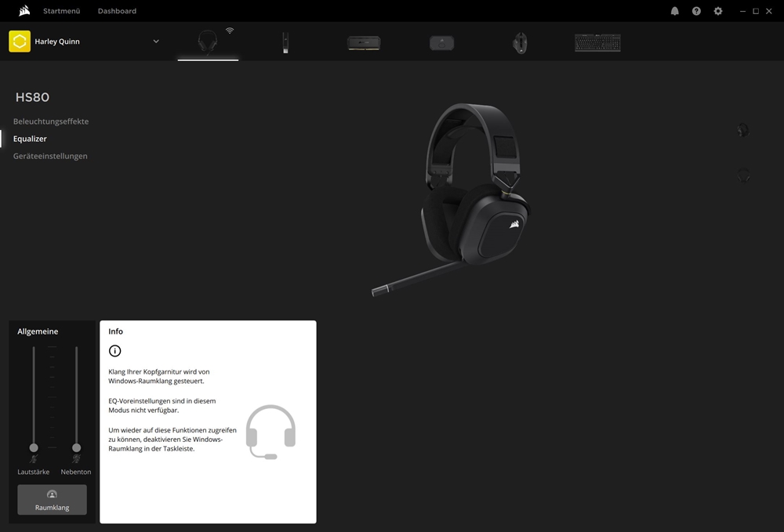Select the mouse pad device icon
This screenshot has width=784, height=532.
(442, 43)
